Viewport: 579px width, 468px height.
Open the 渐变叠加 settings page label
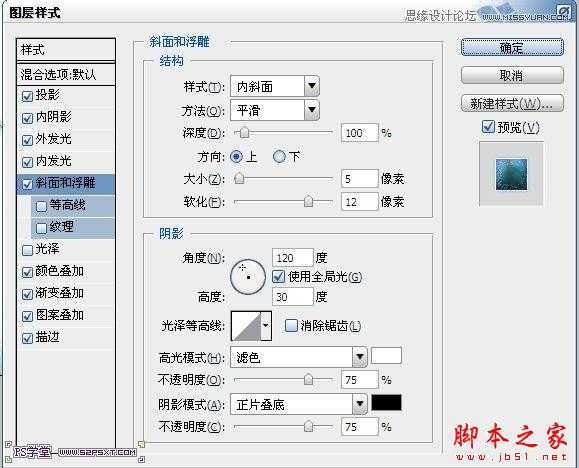click(x=59, y=293)
